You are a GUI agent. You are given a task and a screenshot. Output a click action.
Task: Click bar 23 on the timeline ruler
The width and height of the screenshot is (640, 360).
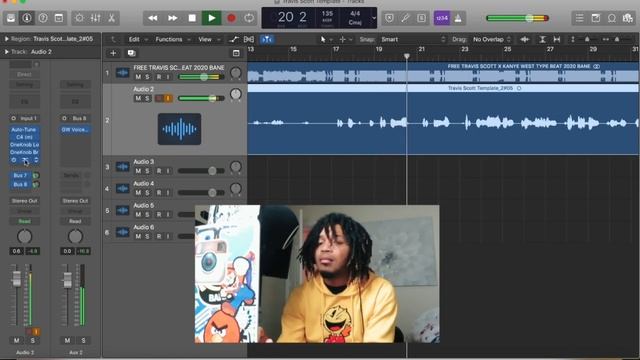pyautogui.click(x=464, y=49)
